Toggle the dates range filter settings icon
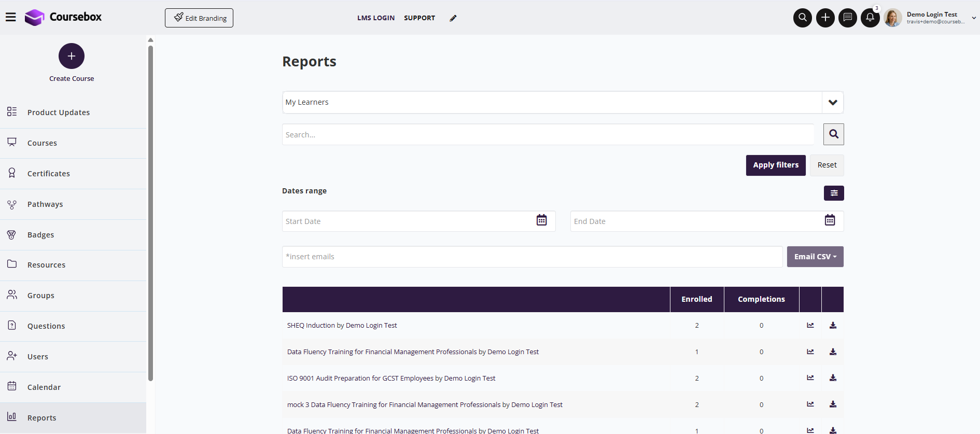This screenshot has height=434, width=980. click(834, 193)
